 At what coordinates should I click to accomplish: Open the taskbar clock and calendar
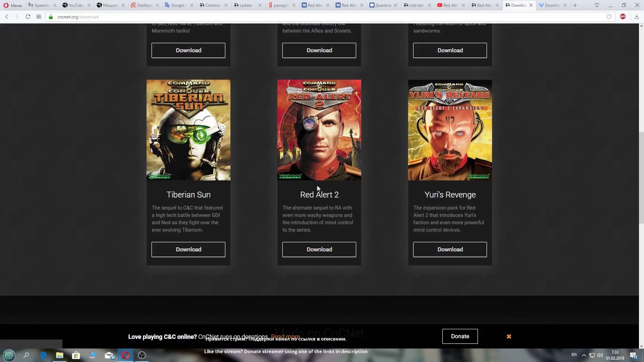coord(615,355)
